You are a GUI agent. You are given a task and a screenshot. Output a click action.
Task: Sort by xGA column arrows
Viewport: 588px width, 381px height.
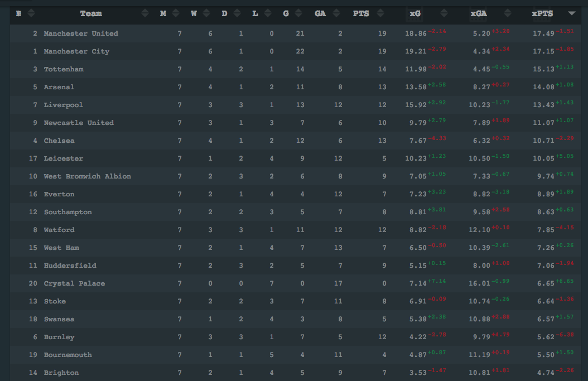(507, 13)
